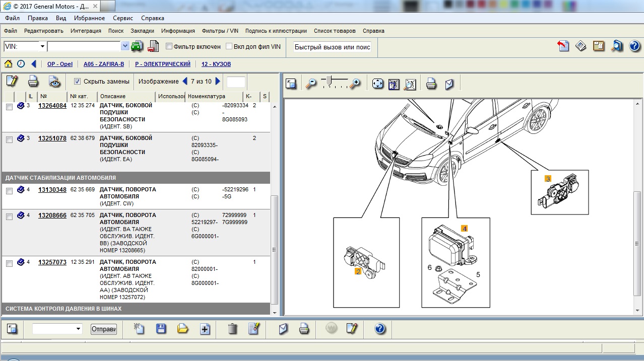Click the trash can delete icon
The width and height of the screenshot is (644, 361).
click(x=232, y=329)
